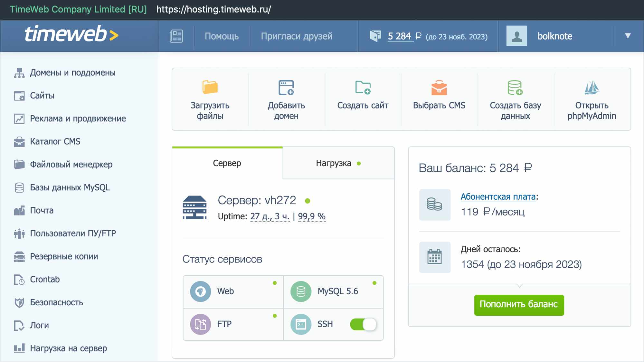Viewport: 644px width, 362px height.
Task: Click the Crontab clock icon
Action: (x=19, y=280)
